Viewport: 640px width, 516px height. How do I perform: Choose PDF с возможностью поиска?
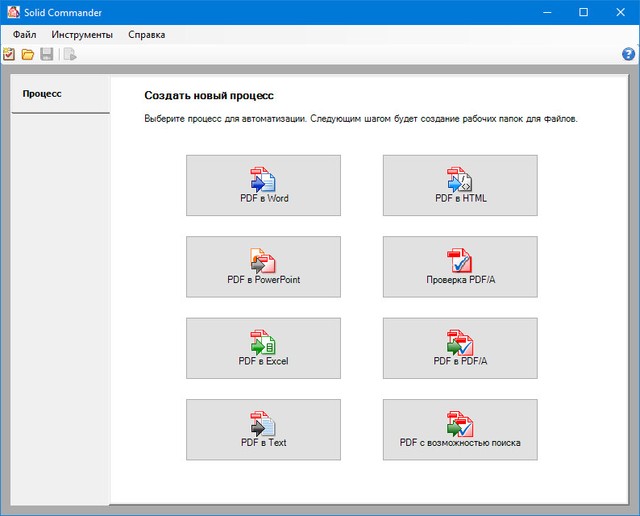pyautogui.click(x=460, y=429)
